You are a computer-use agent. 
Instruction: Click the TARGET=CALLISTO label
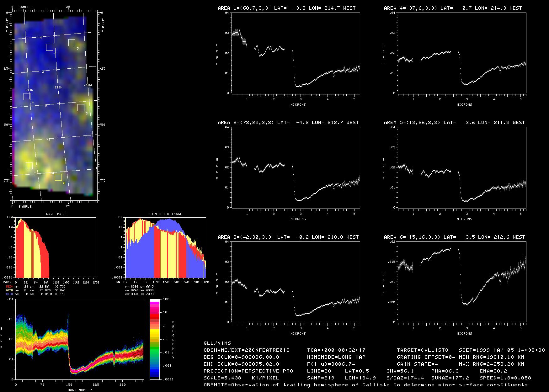click(x=422, y=350)
